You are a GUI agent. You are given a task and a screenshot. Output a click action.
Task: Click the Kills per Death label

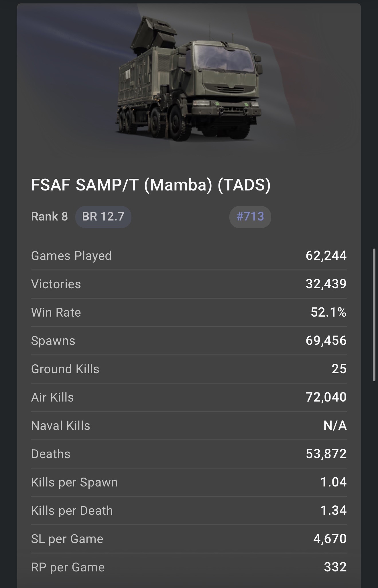coord(72,510)
